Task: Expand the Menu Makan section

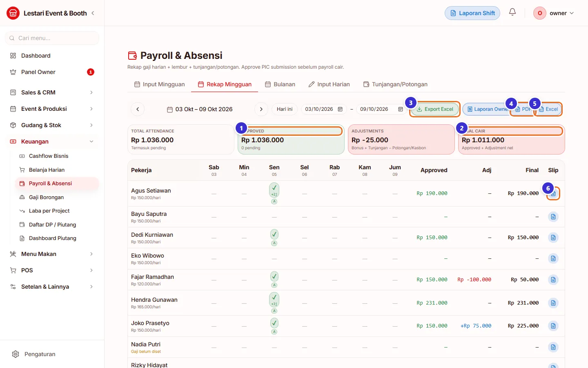Action: click(52, 254)
